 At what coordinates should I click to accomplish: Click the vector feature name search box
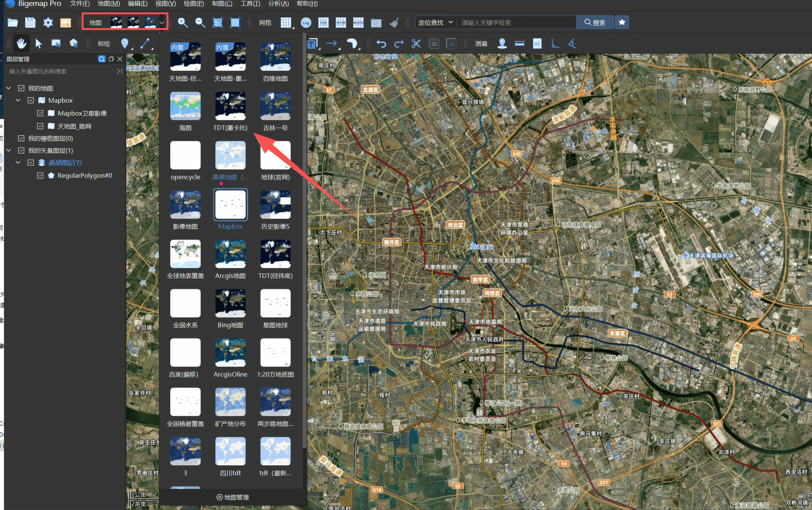[x=62, y=71]
